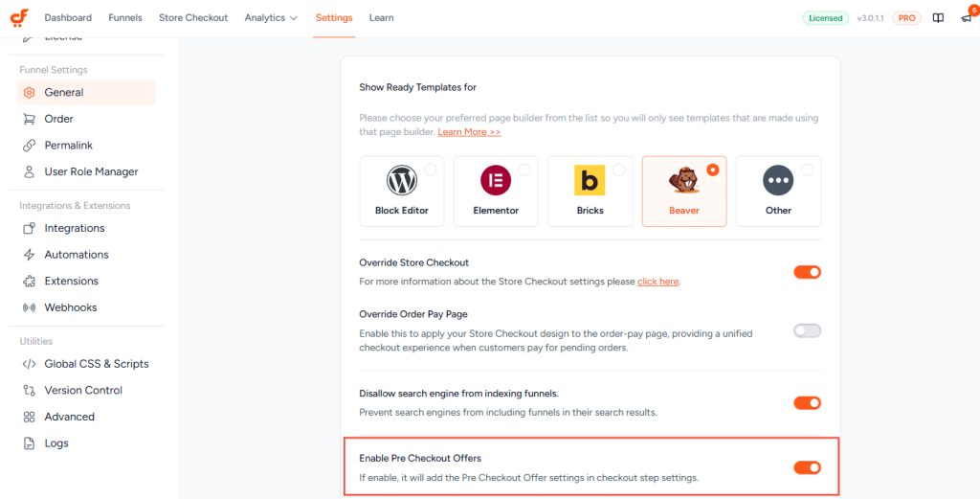The height and width of the screenshot is (499, 980).
Task: Follow the 'click here' Store Checkout link
Action: [x=658, y=282]
